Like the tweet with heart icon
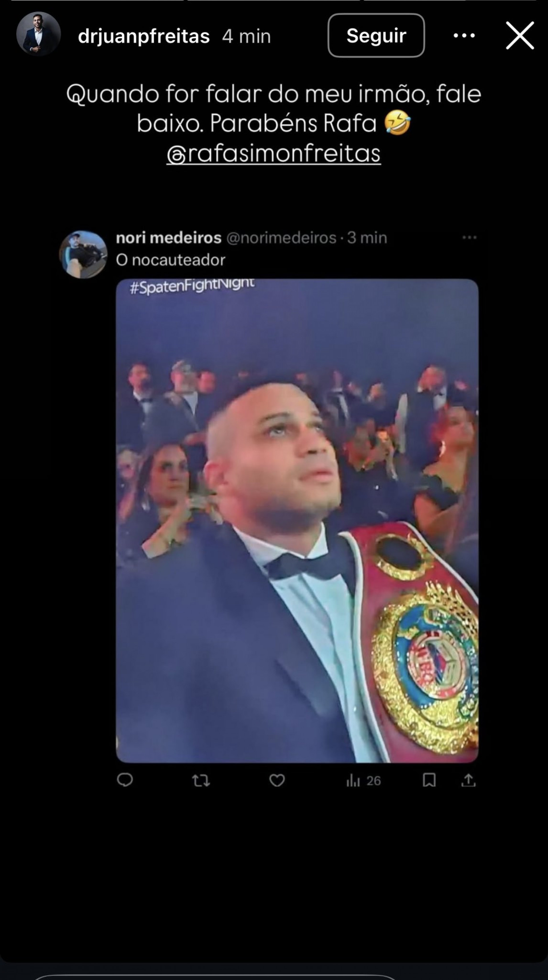Screen dimensions: 548x980 pos(277,780)
